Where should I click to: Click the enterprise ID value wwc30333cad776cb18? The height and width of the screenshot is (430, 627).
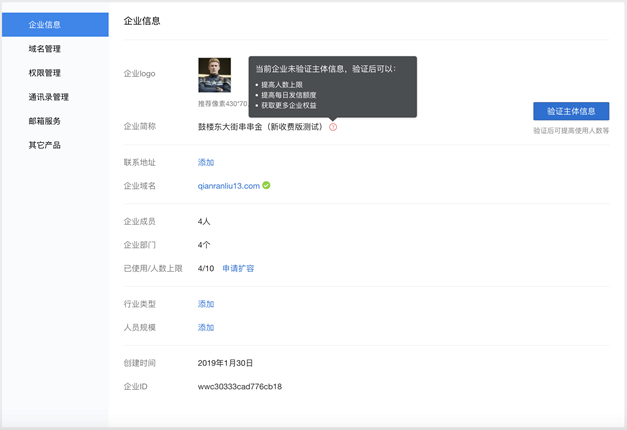pyautogui.click(x=239, y=386)
